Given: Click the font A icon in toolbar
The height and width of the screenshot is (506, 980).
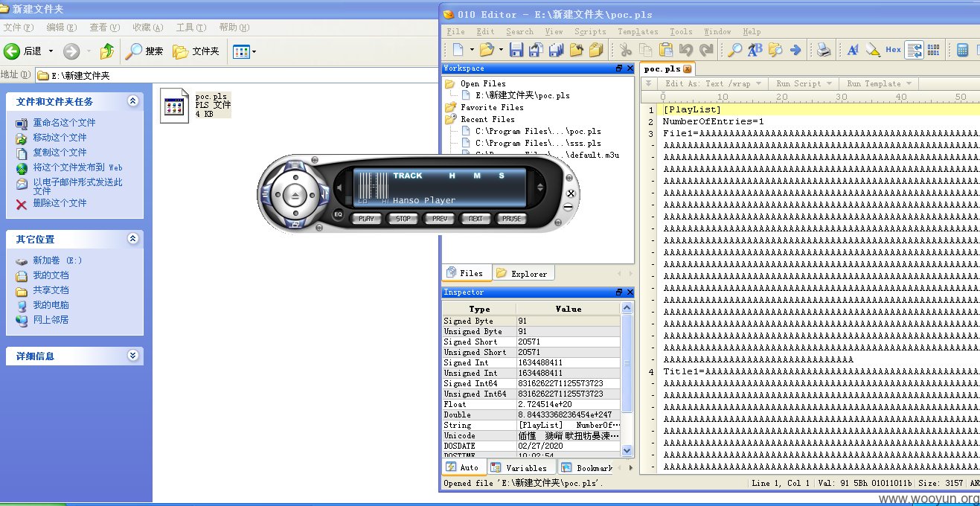Looking at the screenshot, I should [x=853, y=50].
